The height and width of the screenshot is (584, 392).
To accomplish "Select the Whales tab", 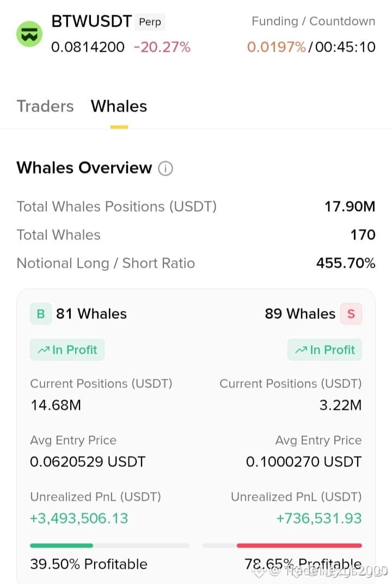I will click(x=119, y=106).
